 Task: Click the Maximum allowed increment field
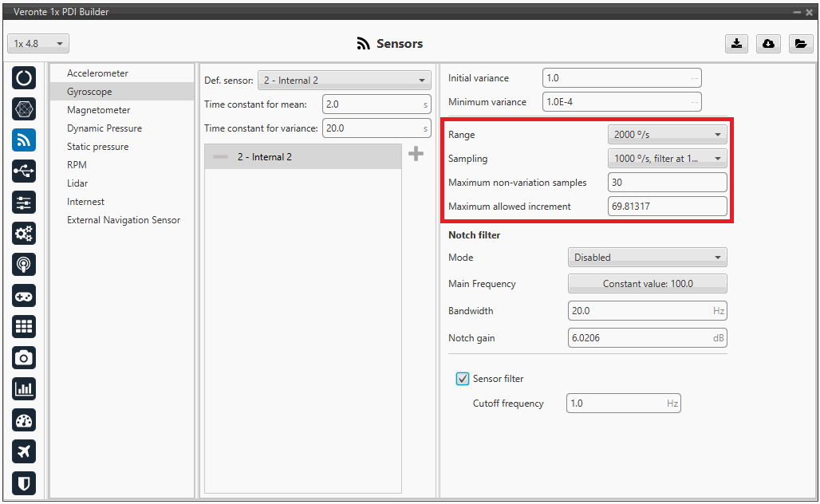coord(667,207)
